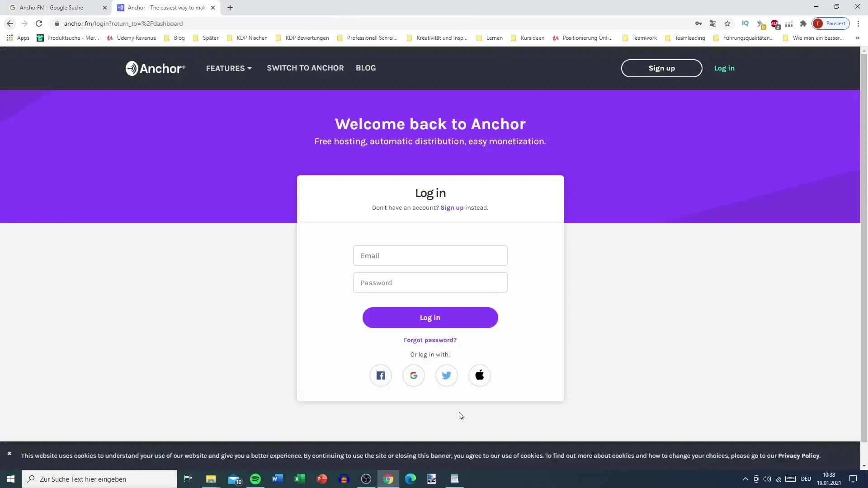Open File Explorer from the taskbar
Image resolution: width=868 pixels, height=488 pixels.
tap(211, 479)
